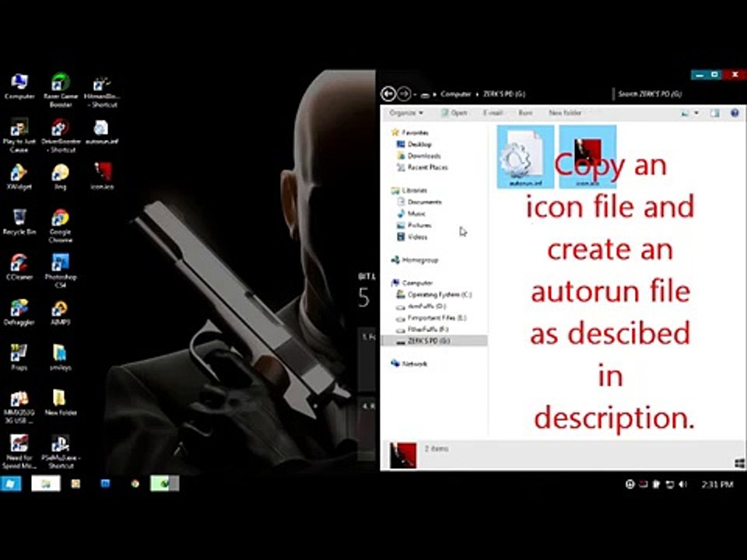The height and width of the screenshot is (560, 747).
Task: Open the view options dropdown arrow
Action: [696, 113]
